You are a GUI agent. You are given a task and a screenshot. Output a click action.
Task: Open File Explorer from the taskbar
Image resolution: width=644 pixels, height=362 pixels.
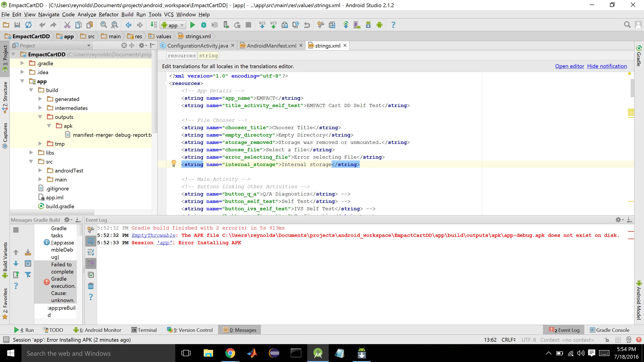point(208,353)
